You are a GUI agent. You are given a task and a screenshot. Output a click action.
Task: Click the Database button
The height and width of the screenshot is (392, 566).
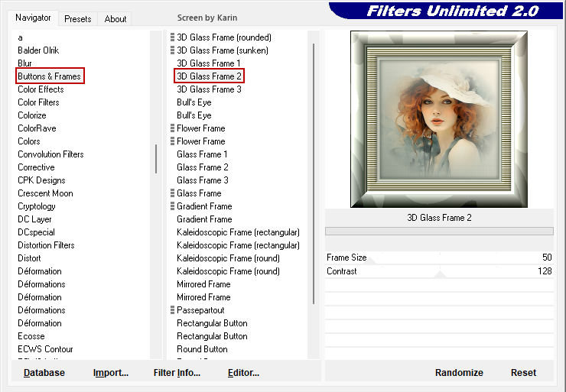pos(44,373)
